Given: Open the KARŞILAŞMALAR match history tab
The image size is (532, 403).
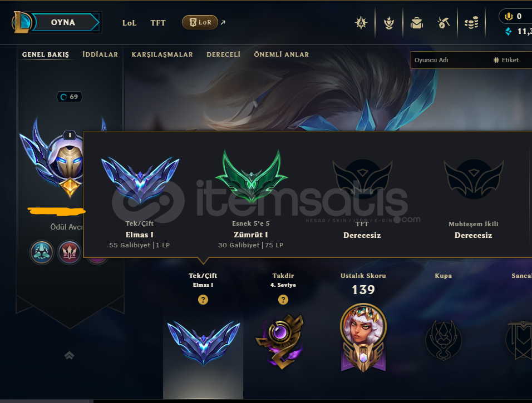Looking at the screenshot, I should (x=162, y=54).
